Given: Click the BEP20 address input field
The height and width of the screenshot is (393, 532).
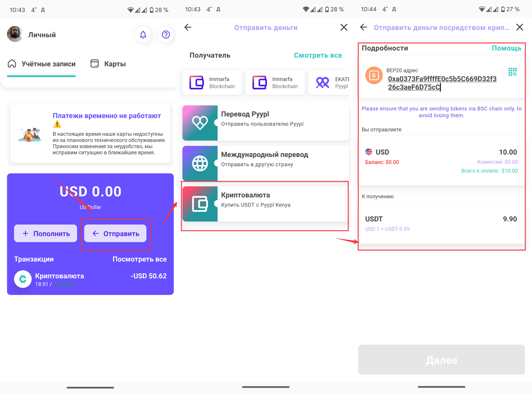Looking at the screenshot, I should [x=442, y=83].
